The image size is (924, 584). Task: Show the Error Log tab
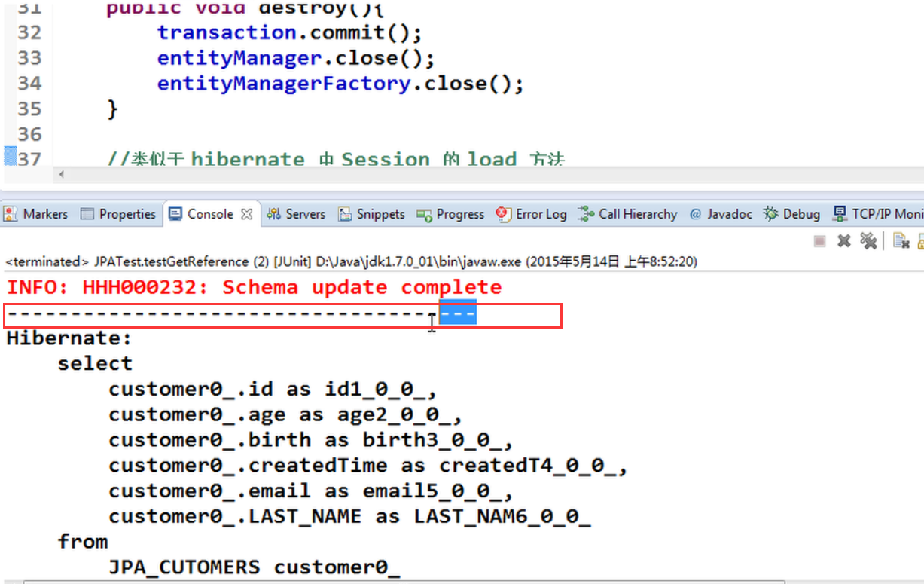click(x=532, y=214)
